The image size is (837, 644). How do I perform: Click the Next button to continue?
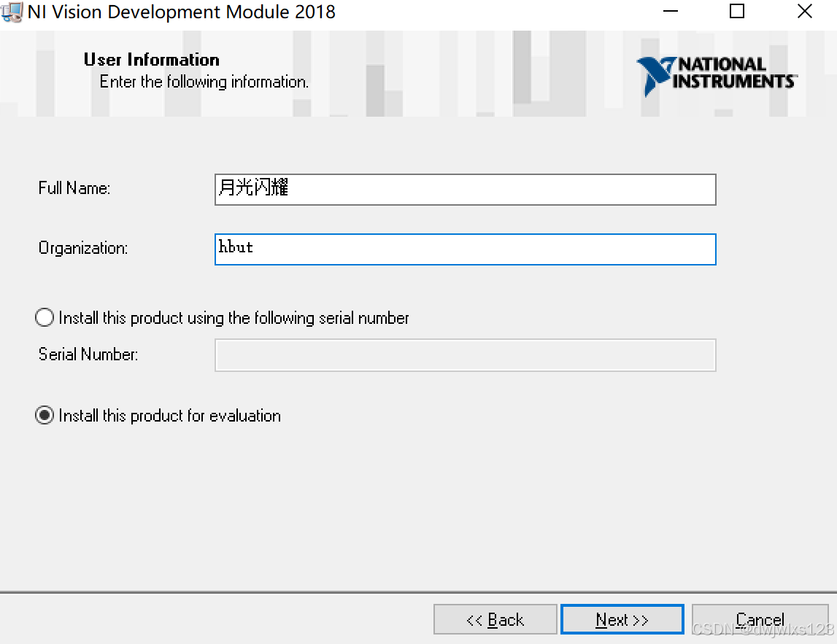(622, 619)
